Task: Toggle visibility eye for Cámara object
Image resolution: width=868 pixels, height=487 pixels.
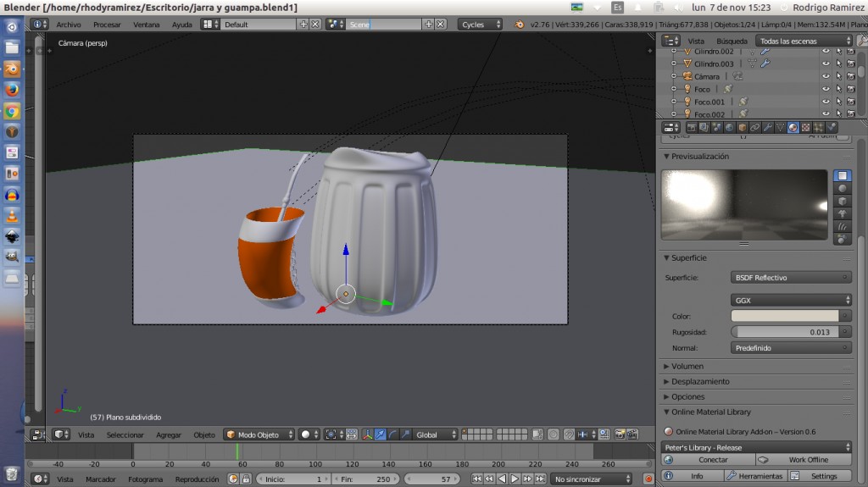Action: tap(826, 76)
